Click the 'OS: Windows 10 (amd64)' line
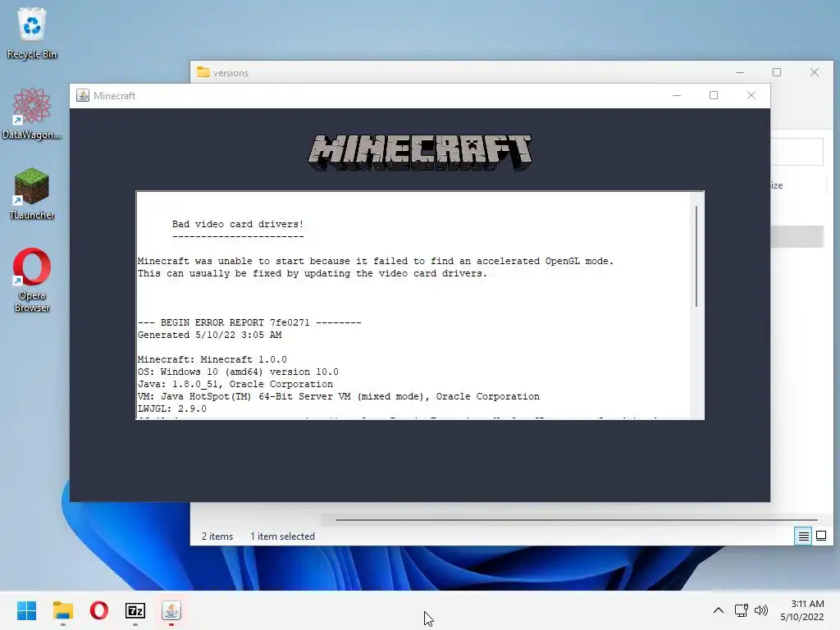The image size is (840, 630). (x=238, y=372)
